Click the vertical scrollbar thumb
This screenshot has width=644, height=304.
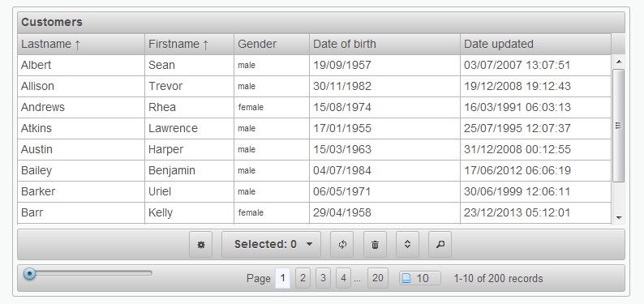coord(619,126)
